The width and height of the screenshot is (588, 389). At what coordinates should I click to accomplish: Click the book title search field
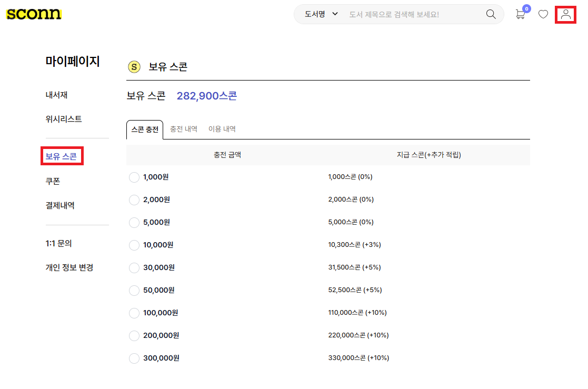pos(411,14)
